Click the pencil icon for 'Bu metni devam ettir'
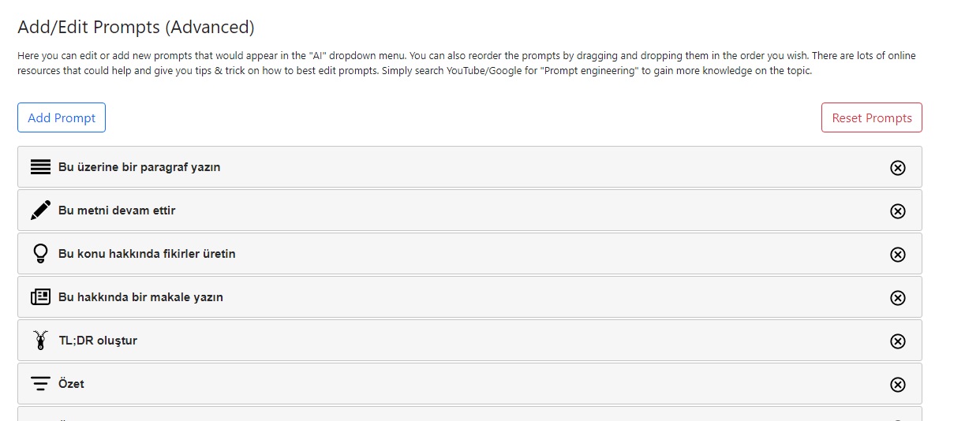This screenshot has height=421, width=980. click(x=40, y=210)
